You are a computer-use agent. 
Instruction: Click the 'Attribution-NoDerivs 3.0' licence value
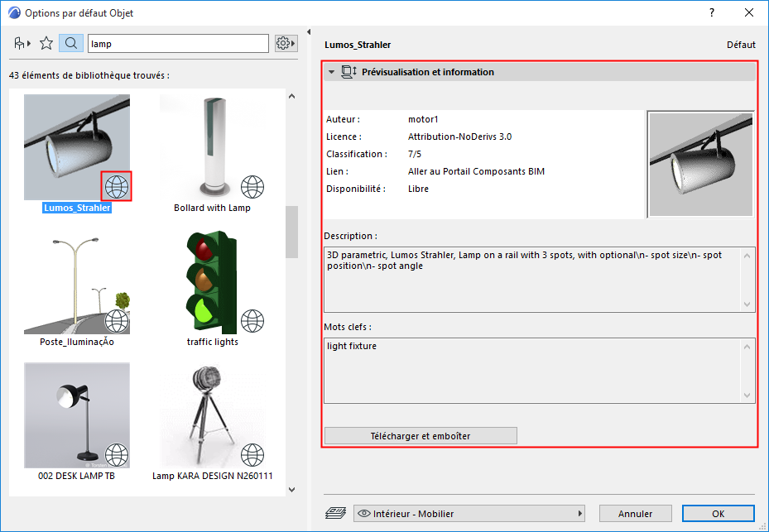[x=459, y=137]
